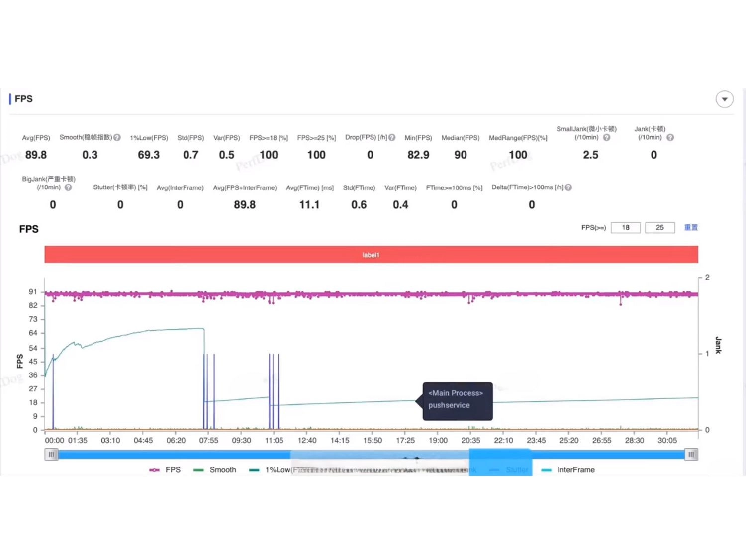Collapse the FPS panel with the round arrow

click(724, 99)
